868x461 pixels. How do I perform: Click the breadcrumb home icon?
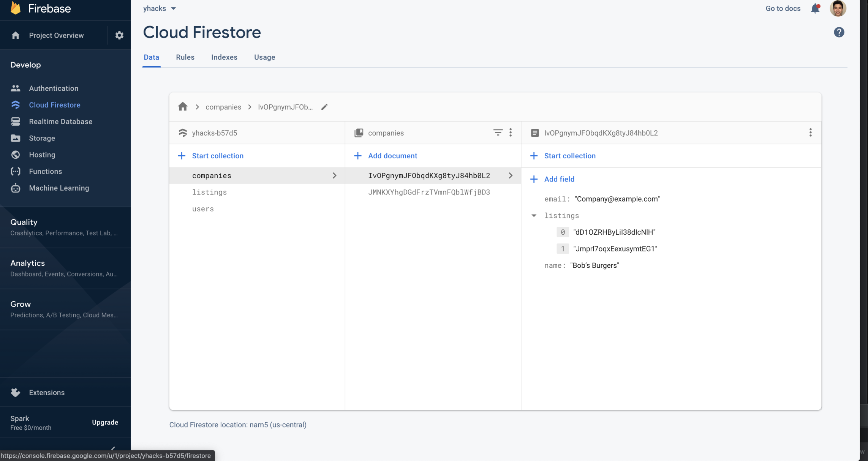(x=183, y=107)
